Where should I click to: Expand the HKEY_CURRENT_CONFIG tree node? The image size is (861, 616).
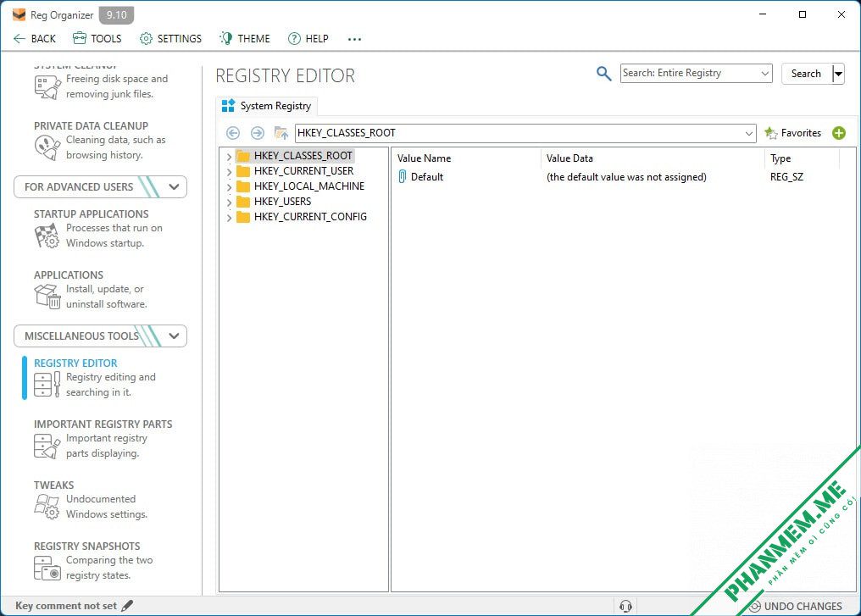(229, 218)
